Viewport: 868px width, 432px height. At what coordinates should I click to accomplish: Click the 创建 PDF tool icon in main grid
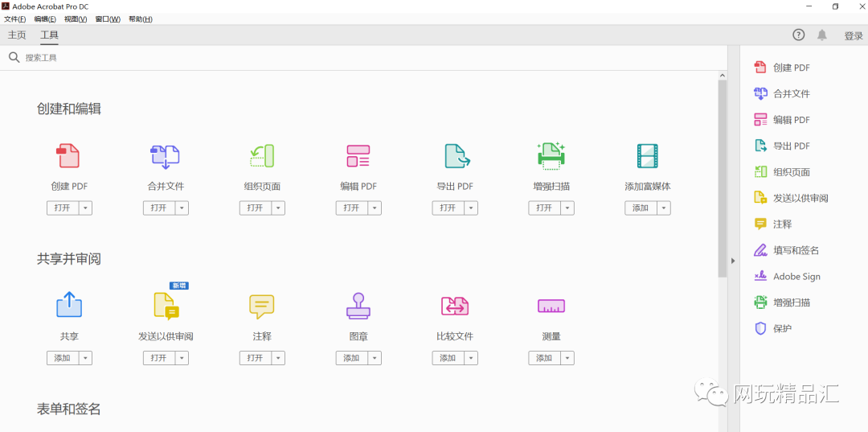pos(68,155)
